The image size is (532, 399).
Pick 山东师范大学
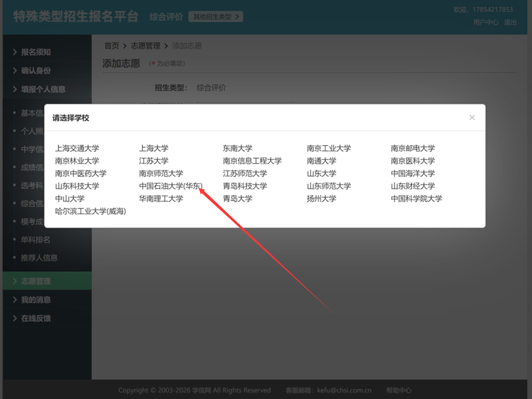click(x=329, y=186)
